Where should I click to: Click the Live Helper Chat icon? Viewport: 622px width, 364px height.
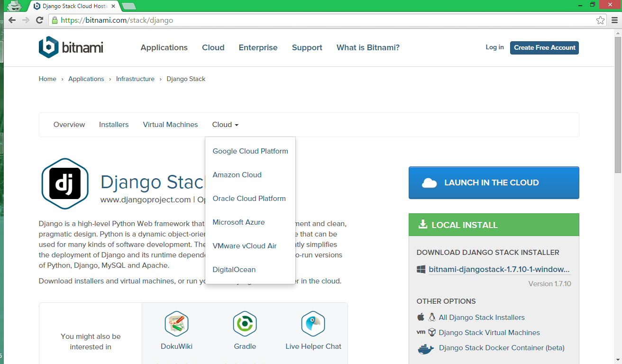pos(313,324)
